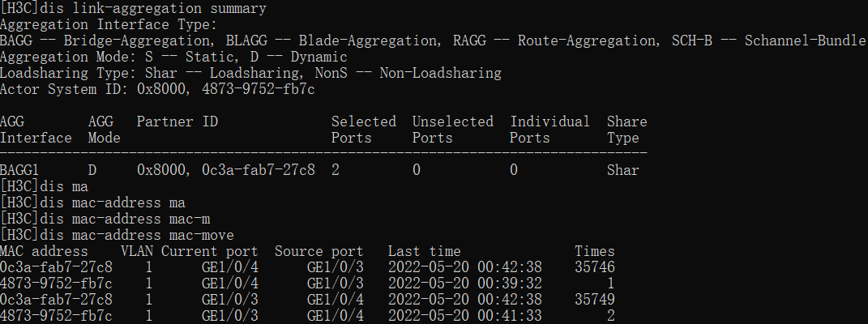Click the Share Type column header
This screenshot has height=324, width=868.
626,130
